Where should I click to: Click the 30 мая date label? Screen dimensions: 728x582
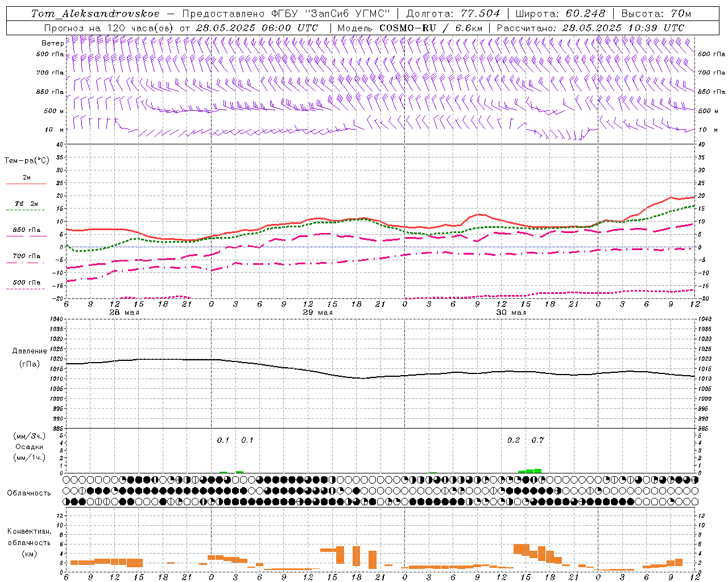(x=511, y=313)
